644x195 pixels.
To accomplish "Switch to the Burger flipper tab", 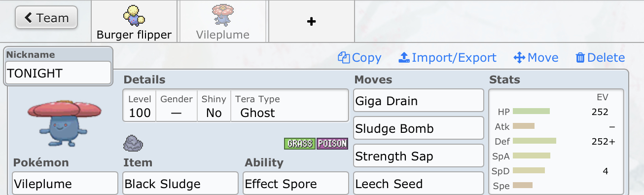I will click(x=134, y=21).
